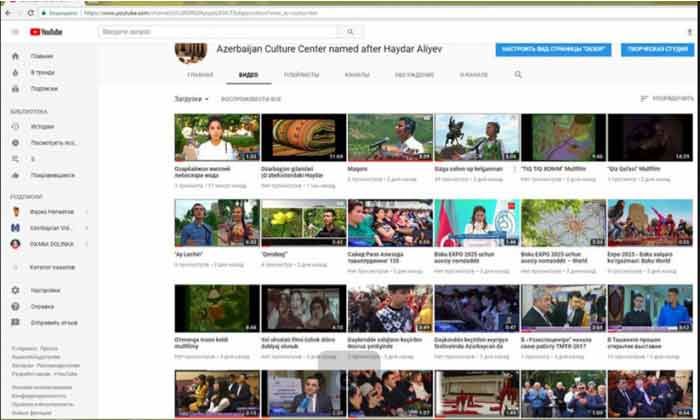Go to Home via the sidebar house icon
700x420 pixels.
point(15,57)
